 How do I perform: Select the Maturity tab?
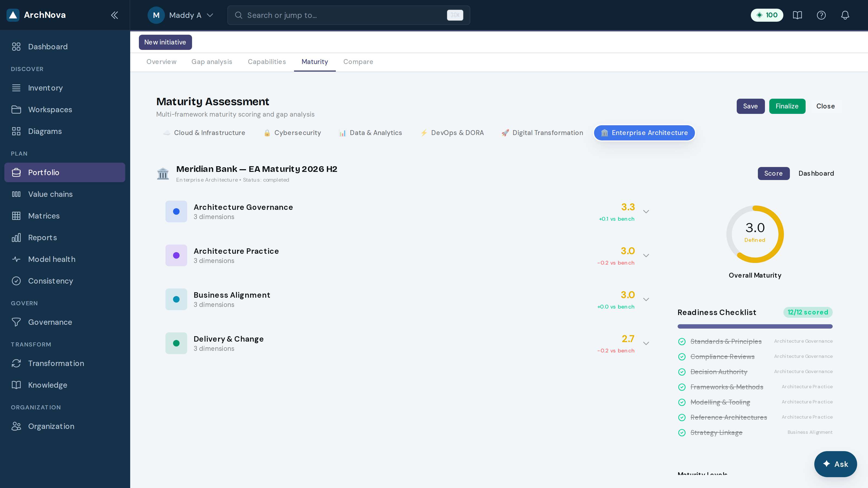coord(315,62)
